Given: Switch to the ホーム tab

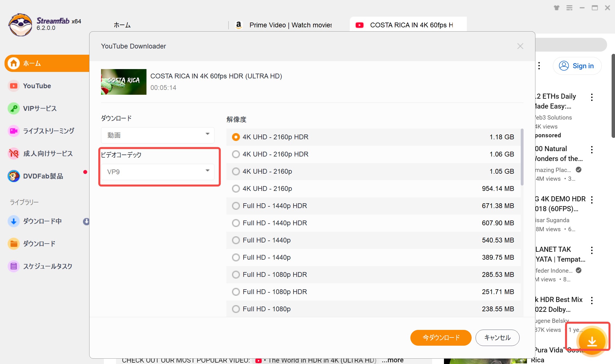Looking at the screenshot, I should [x=122, y=25].
